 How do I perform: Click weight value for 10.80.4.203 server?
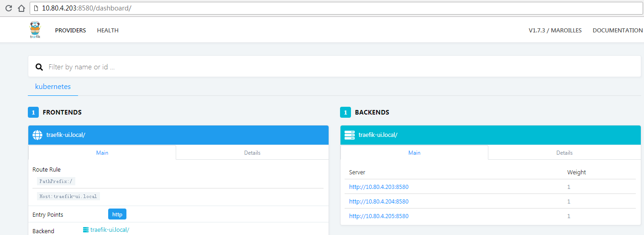(x=569, y=187)
